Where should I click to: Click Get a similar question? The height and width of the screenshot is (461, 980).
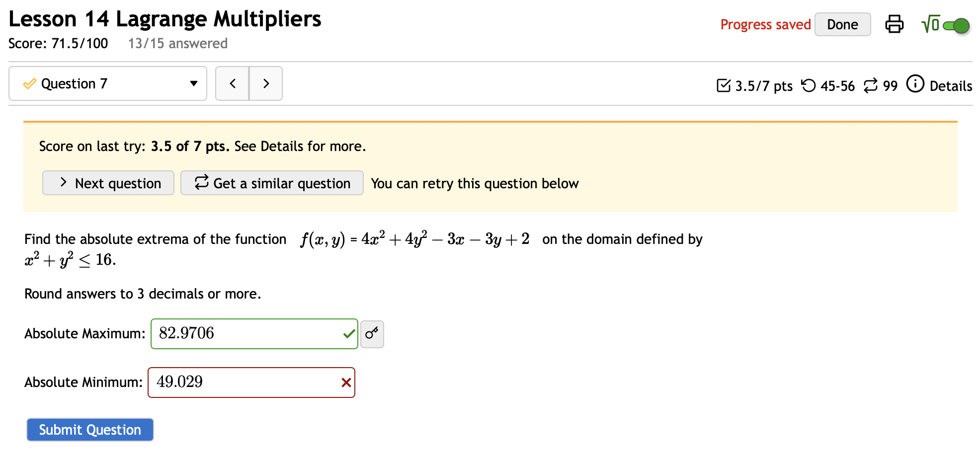(272, 183)
